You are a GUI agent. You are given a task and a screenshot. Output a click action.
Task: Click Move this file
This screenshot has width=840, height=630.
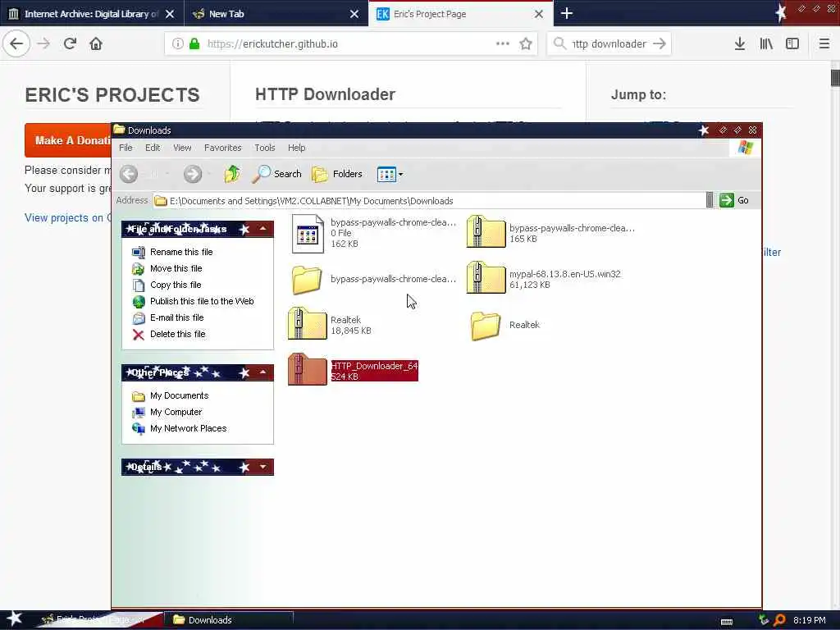point(176,268)
